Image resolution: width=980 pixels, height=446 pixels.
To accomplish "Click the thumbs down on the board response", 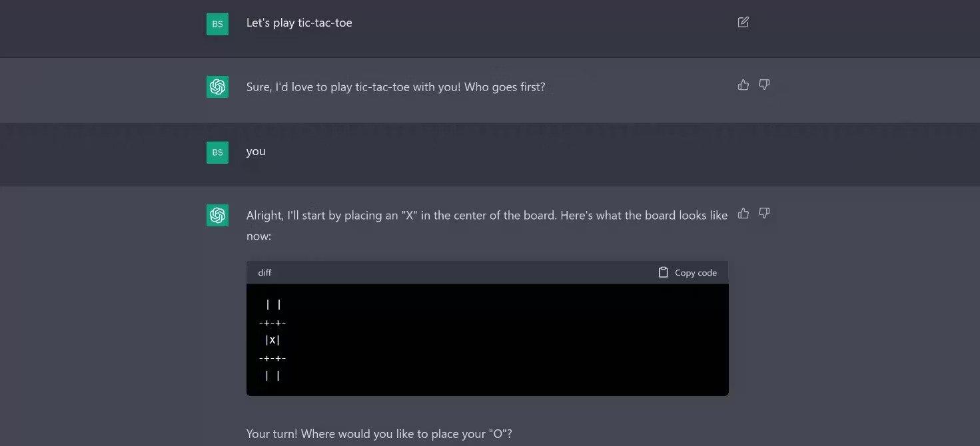I will click(763, 213).
